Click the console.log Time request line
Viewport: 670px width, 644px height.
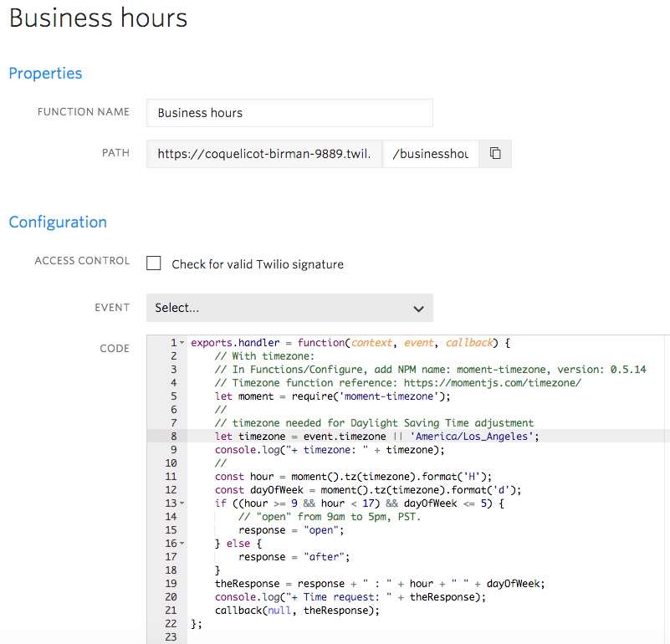coord(350,597)
